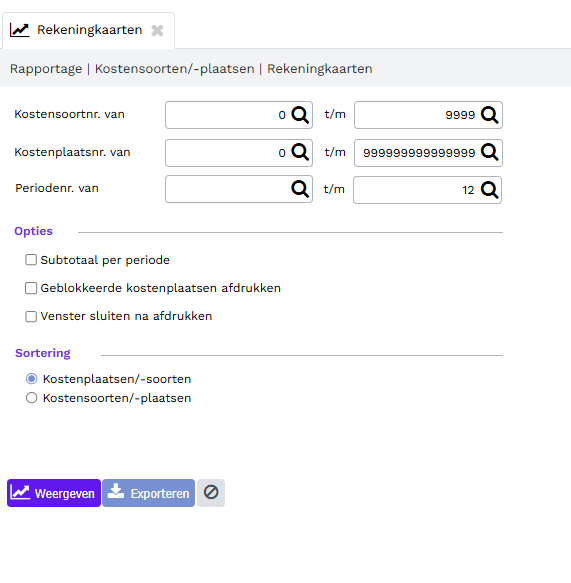
Task: Select Kostensoorten/-plaatsen sorting radio
Action: (x=32, y=398)
